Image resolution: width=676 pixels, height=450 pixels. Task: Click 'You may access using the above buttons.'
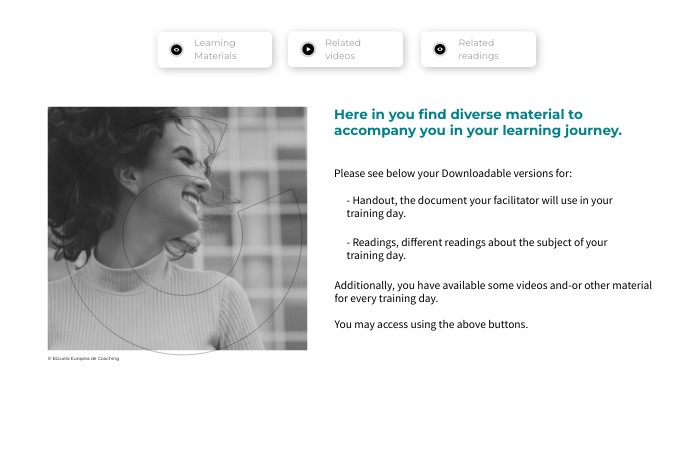pyautogui.click(x=431, y=324)
